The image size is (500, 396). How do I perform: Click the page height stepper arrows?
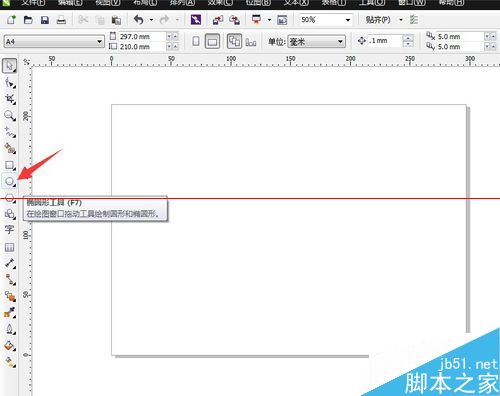(x=172, y=47)
